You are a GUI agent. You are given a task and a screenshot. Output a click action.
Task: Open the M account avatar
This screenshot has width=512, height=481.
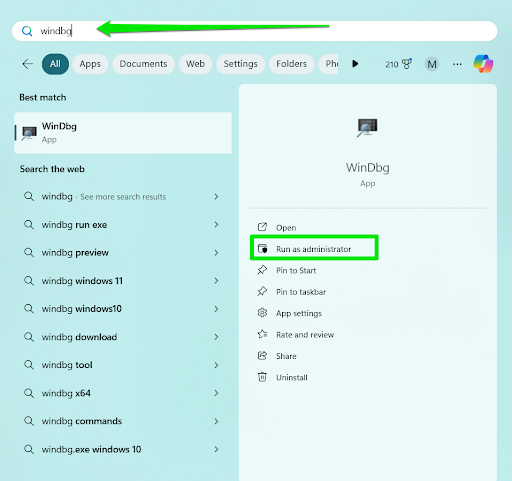coord(432,64)
